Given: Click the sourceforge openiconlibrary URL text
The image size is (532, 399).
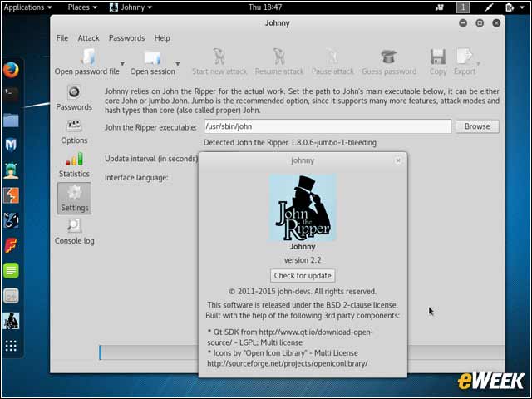Looking at the screenshot, I should (x=288, y=363).
